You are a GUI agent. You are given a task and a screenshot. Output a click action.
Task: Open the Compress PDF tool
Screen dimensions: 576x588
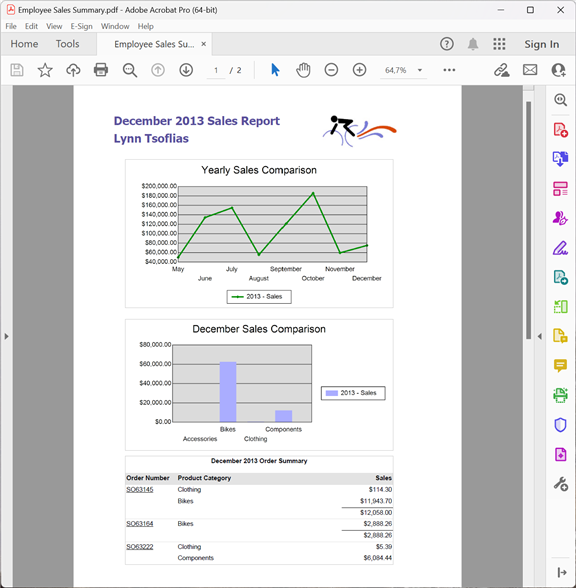pyautogui.click(x=560, y=454)
